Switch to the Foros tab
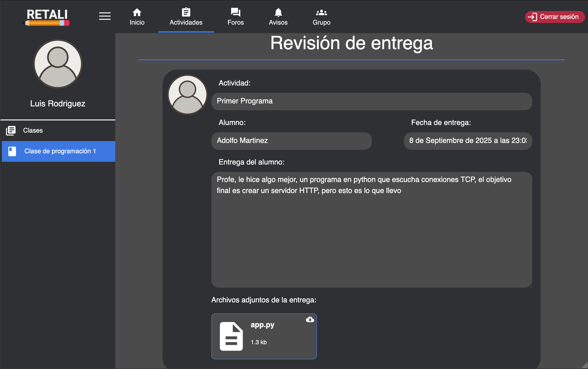This screenshot has height=369, width=588. point(235,17)
